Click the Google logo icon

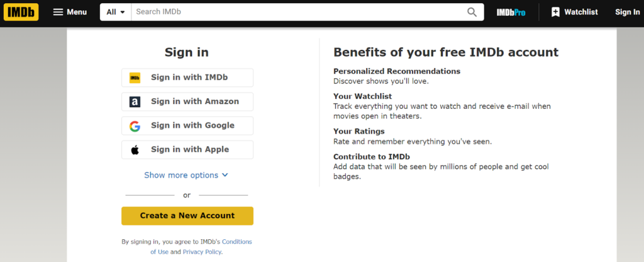click(x=135, y=126)
